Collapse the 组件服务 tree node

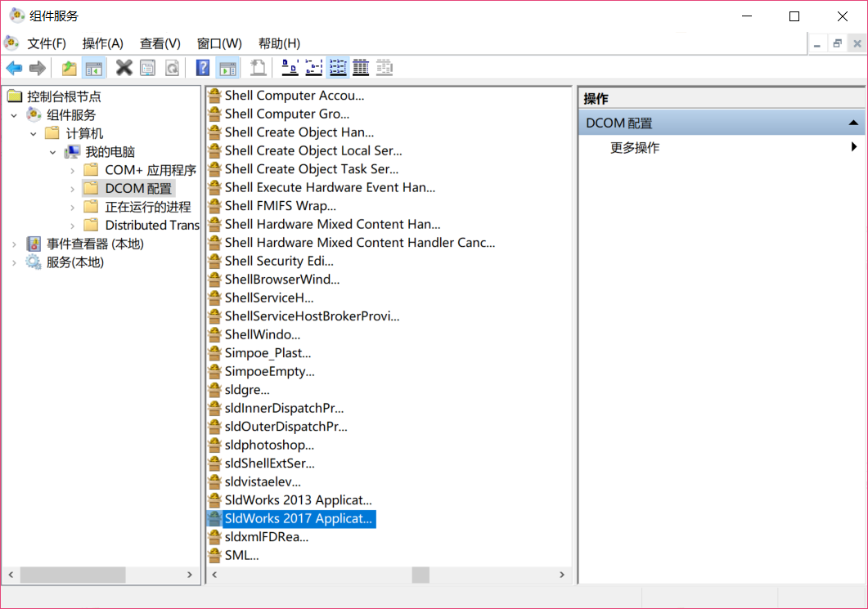click(15, 115)
